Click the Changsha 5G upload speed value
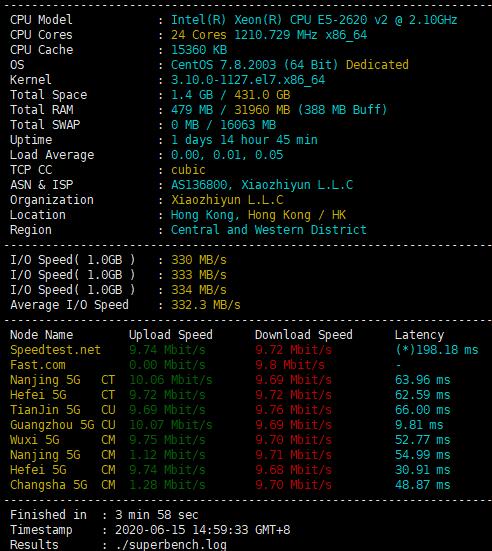This screenshot has height=551, width=492. 167,485
